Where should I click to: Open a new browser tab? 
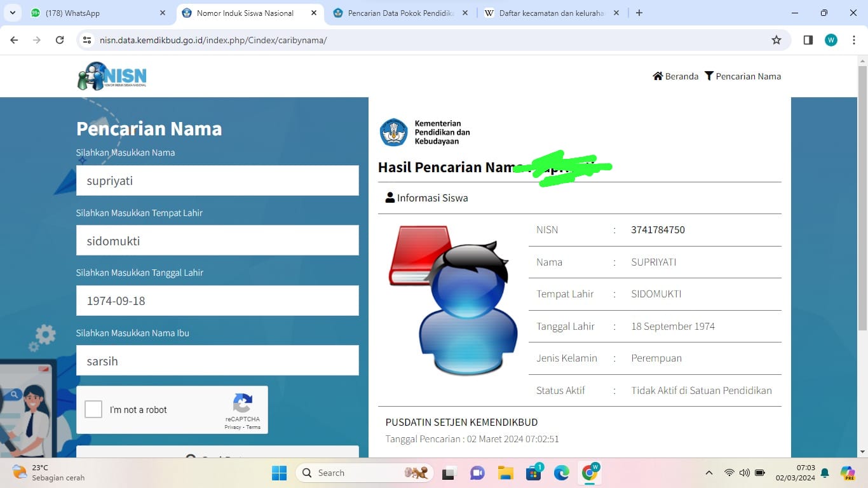(x=639, y=13)
